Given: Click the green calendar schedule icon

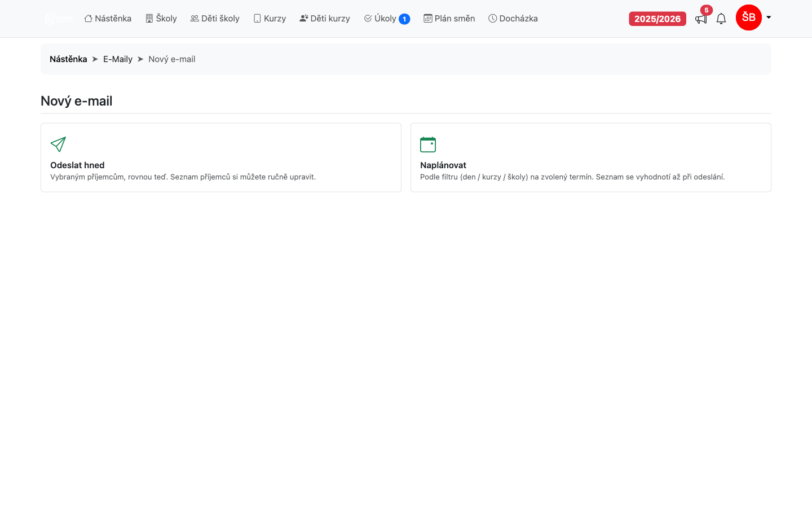Looking at the screenshot, I should click(428, 144).
